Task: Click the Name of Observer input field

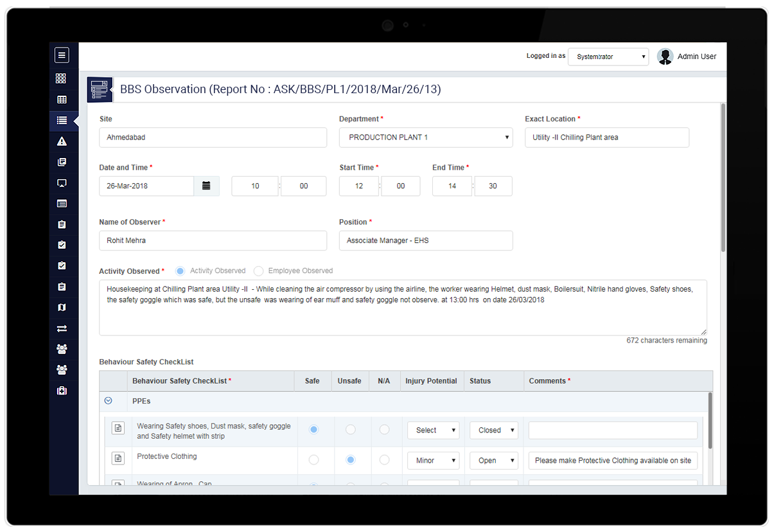Action: click(x=213, y=240)
